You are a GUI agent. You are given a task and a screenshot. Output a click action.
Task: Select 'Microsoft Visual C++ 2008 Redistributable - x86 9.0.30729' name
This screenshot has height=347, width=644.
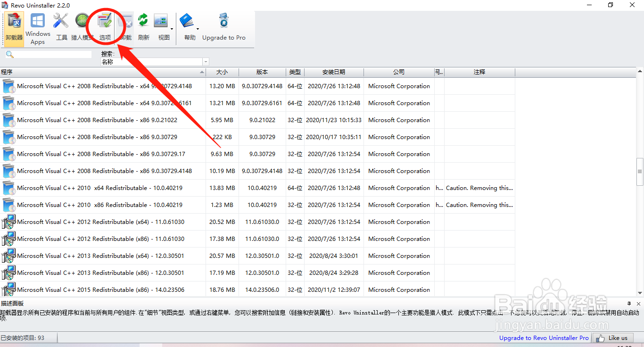tap(97, 137)
